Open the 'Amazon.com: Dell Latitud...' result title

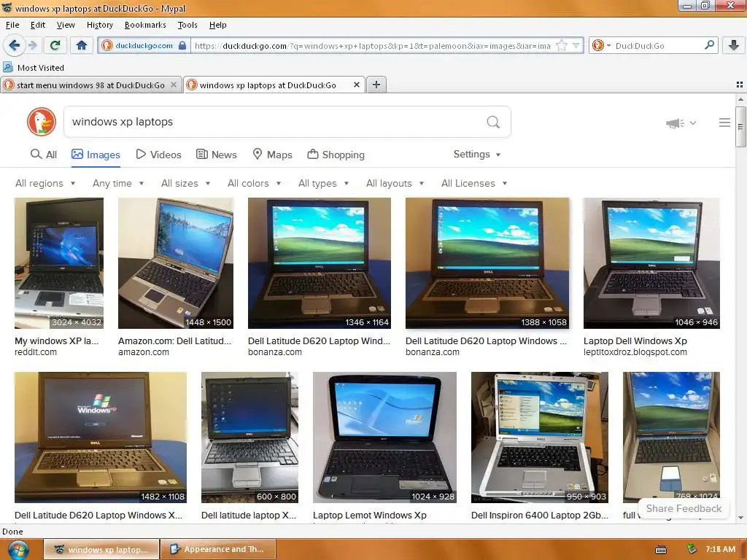click(x=174, y=341)
